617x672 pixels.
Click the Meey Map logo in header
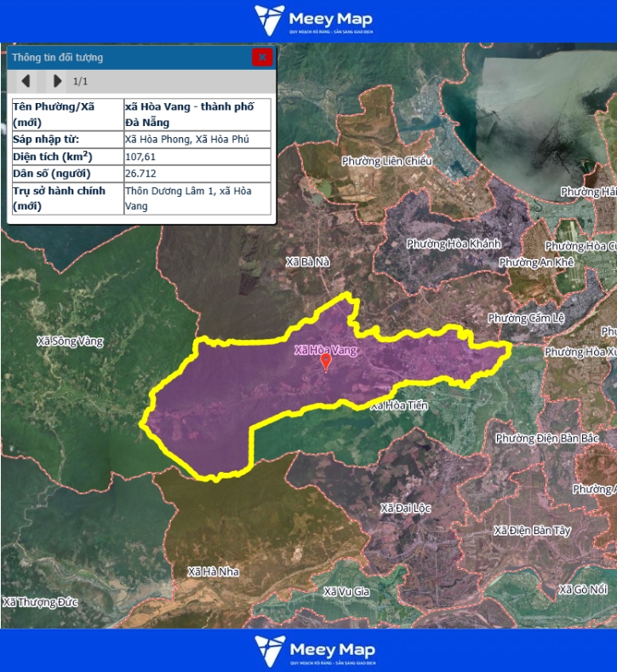tap(313, 20)
